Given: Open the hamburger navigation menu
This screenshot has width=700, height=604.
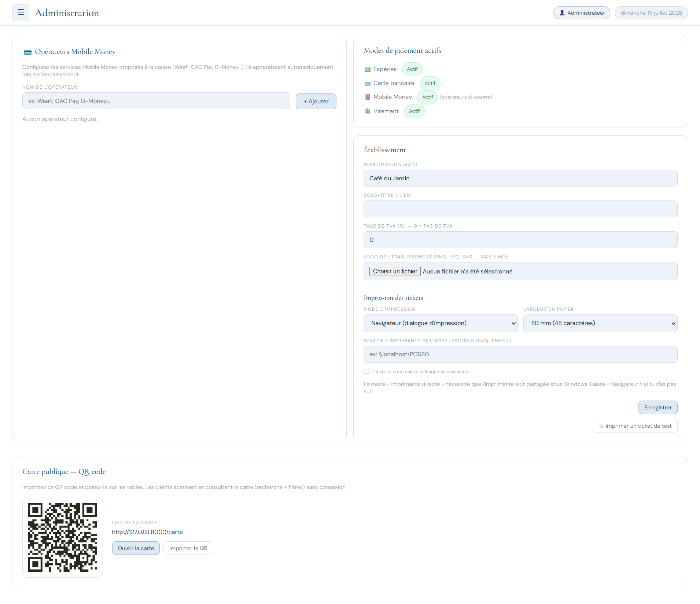Looking at the screenshot, I should coord(21,13).
